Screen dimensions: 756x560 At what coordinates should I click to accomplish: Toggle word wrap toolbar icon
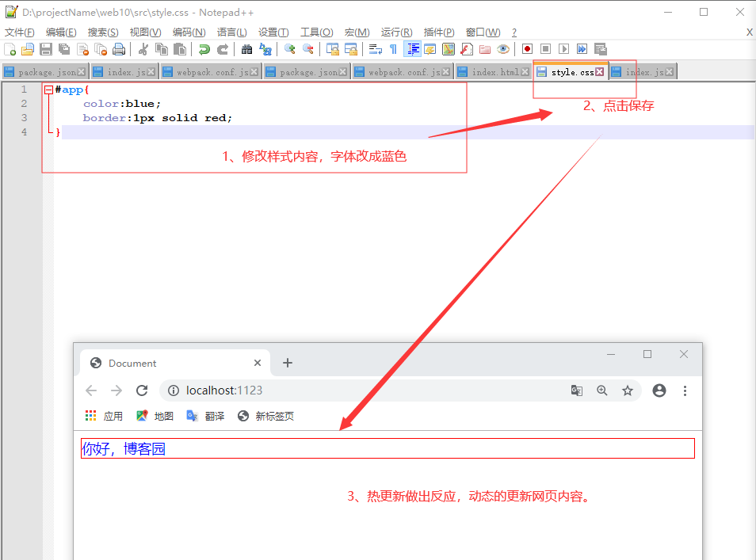(x=375, y=49)
